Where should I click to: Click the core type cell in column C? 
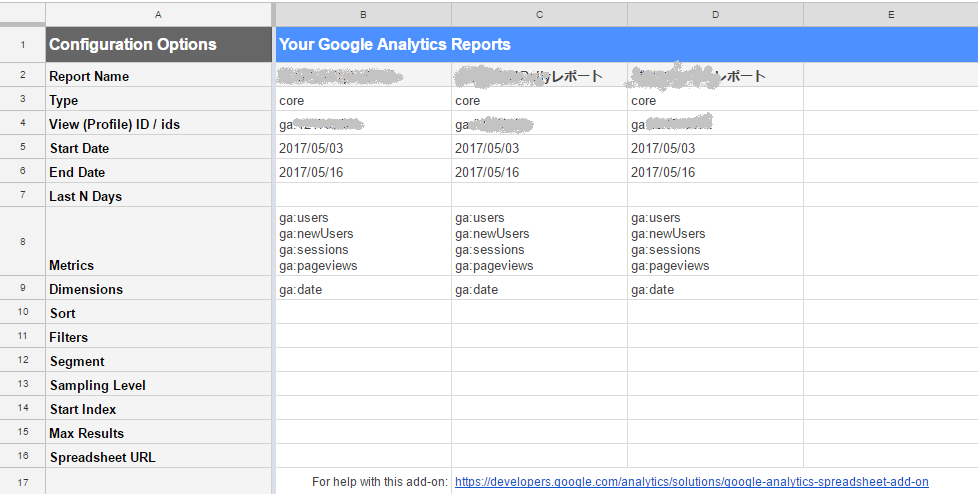[540, 100]
